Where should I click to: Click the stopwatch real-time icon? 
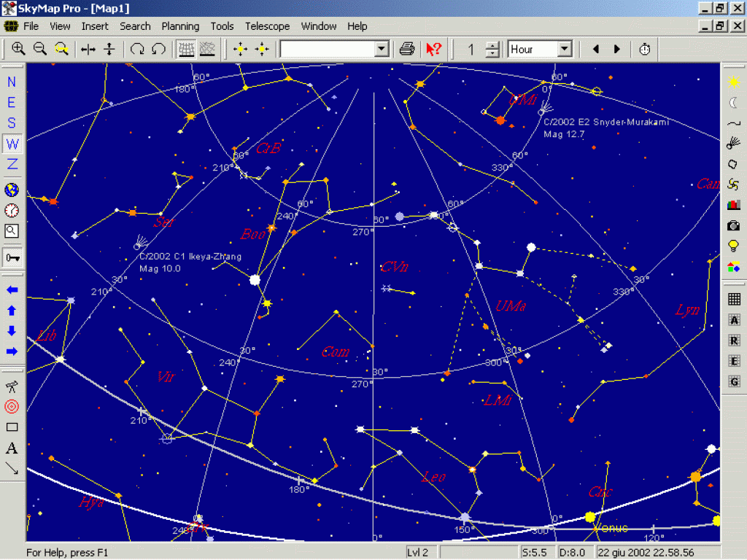[x=645, y=49]
